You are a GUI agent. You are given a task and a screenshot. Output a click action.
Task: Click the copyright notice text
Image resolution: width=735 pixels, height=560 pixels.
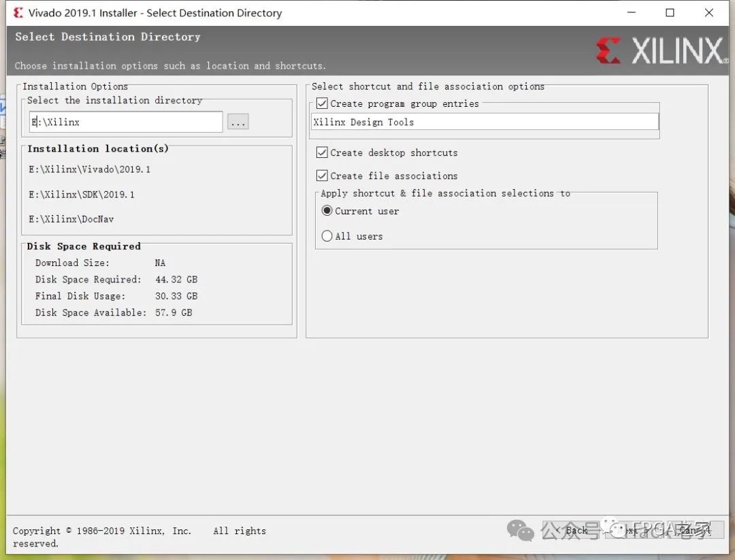140,537
